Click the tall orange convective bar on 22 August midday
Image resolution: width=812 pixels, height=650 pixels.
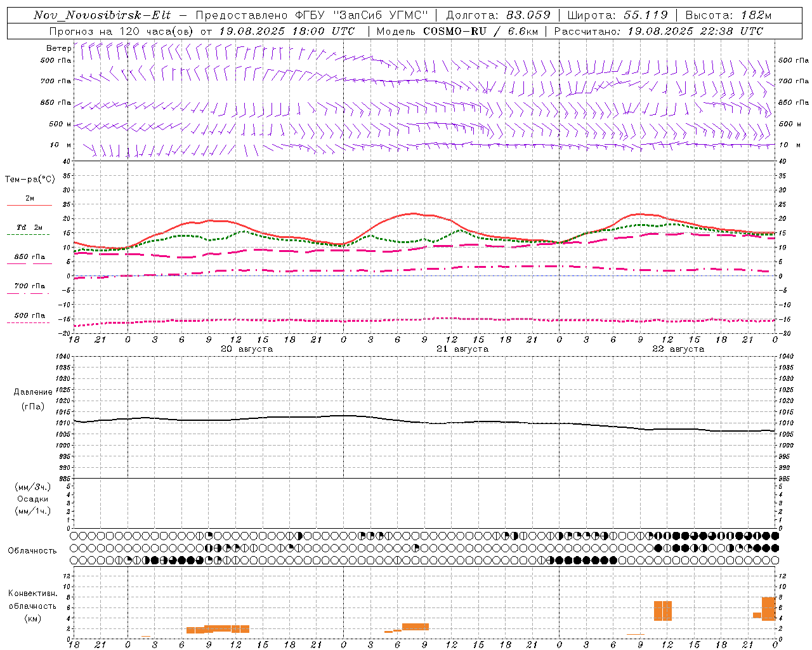(663, 611)
